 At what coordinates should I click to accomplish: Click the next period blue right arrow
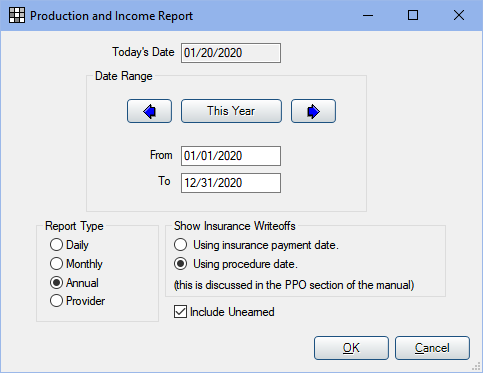[313, 111]
